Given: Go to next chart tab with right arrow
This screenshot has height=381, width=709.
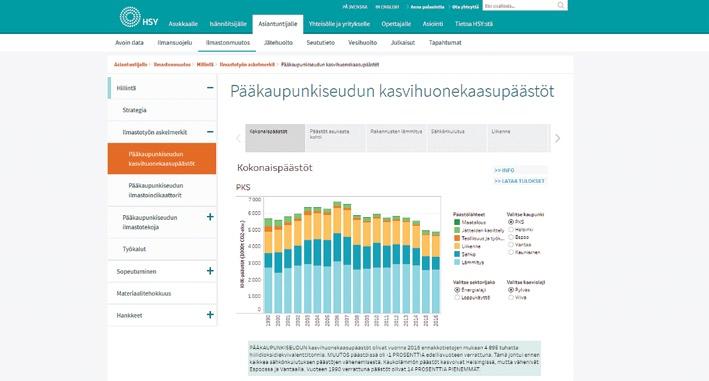Looking at the screenshot, I should 558,138.
